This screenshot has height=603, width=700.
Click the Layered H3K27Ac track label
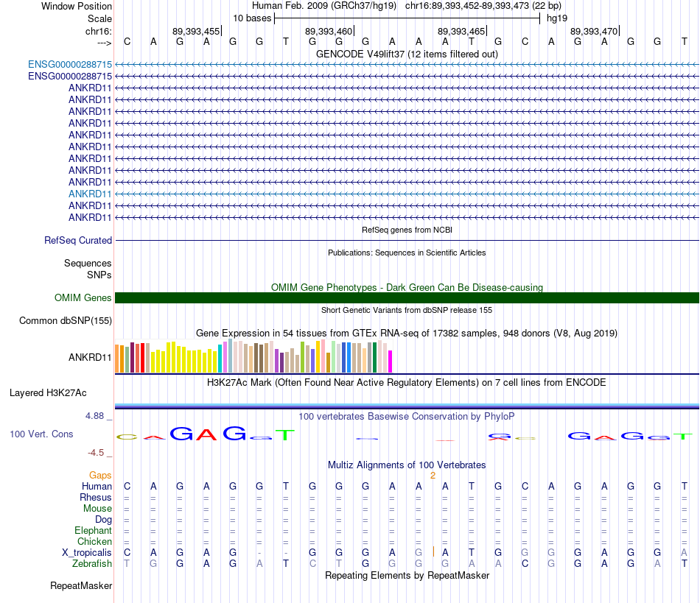pyautogui.click(x=48, y=393)
